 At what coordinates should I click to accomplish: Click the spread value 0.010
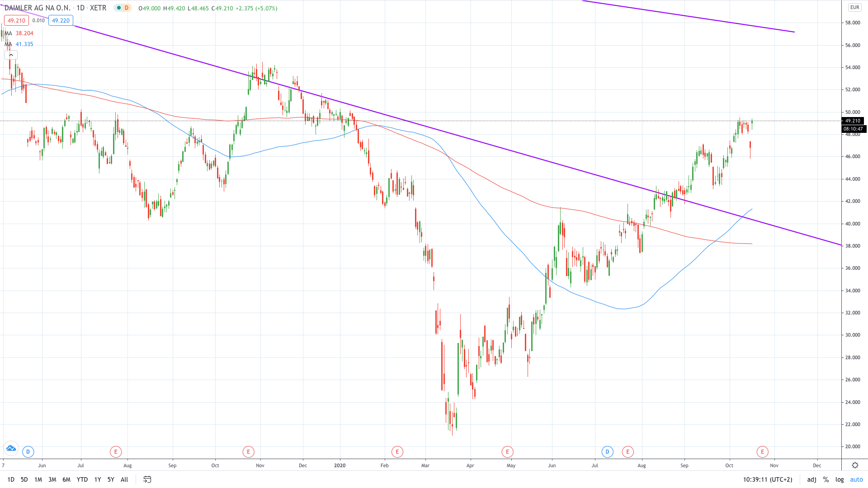pos(38,20)
